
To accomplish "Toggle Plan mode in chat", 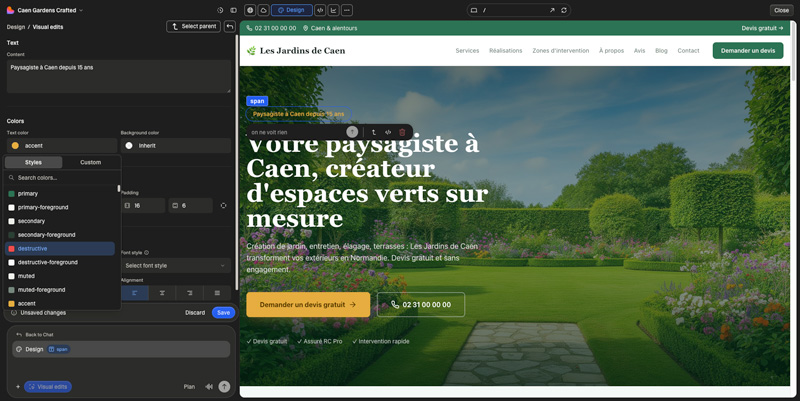I will [x=189, y=387].
